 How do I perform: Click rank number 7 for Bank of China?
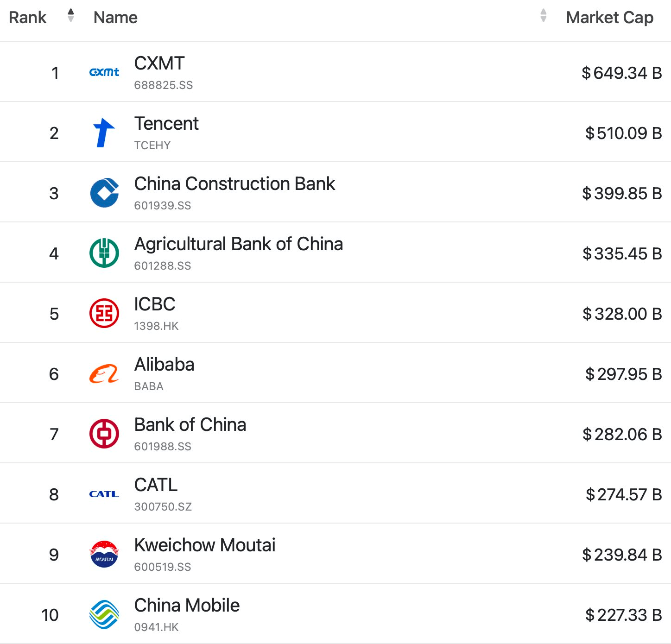(54, 434)
